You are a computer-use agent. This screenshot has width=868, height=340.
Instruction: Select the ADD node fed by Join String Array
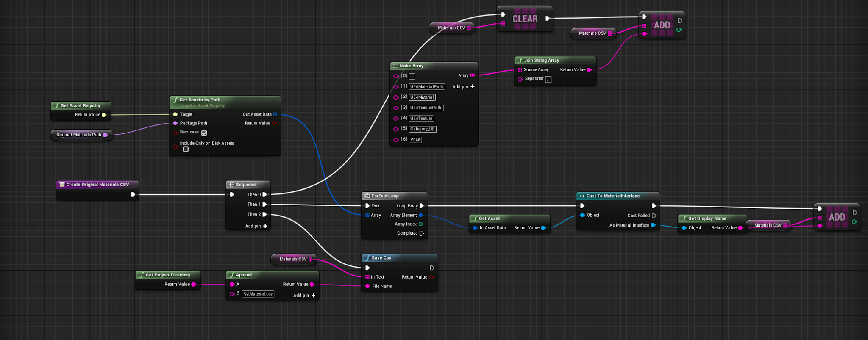[x=662, y=25]
